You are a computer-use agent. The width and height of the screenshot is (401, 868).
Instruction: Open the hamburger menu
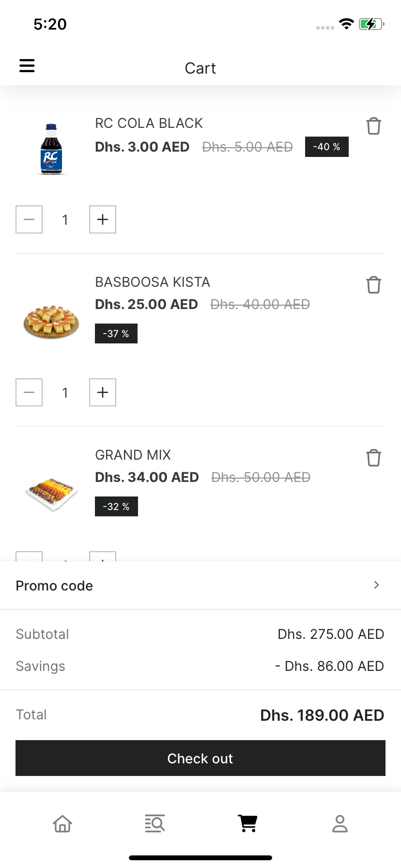[x=27, y=65]
